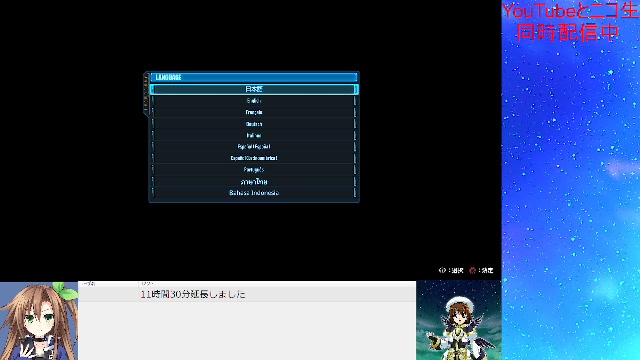Click the 選択 select label
640x360 pixels.
(458, 270)
